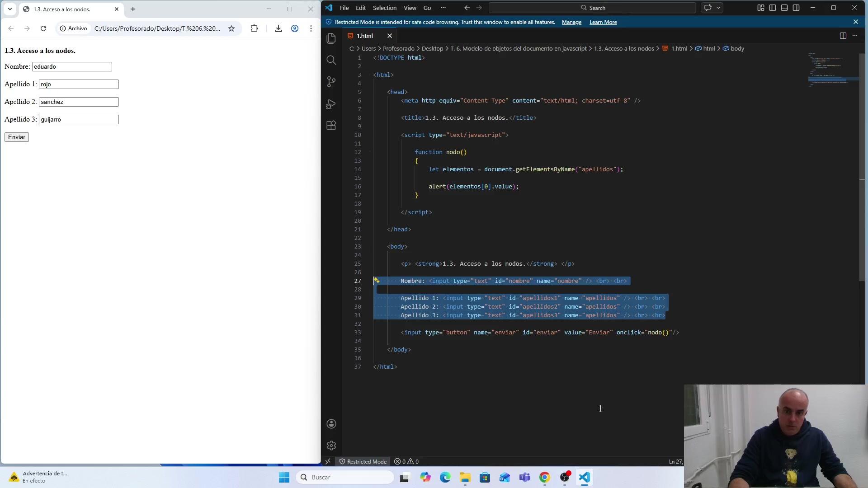Open the Customize Layout icon
Screen dimensions: 868x488
coord(761,8)
